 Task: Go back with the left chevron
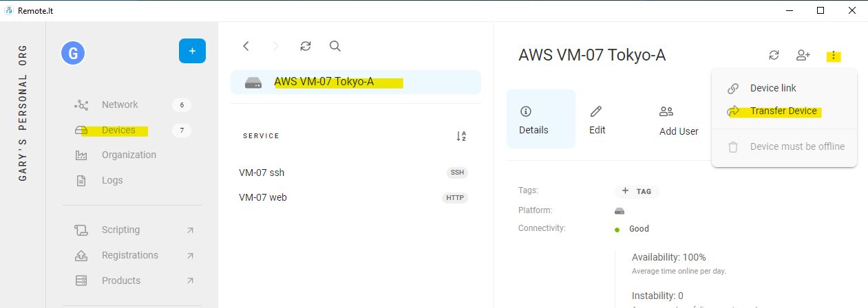(246, 46)
